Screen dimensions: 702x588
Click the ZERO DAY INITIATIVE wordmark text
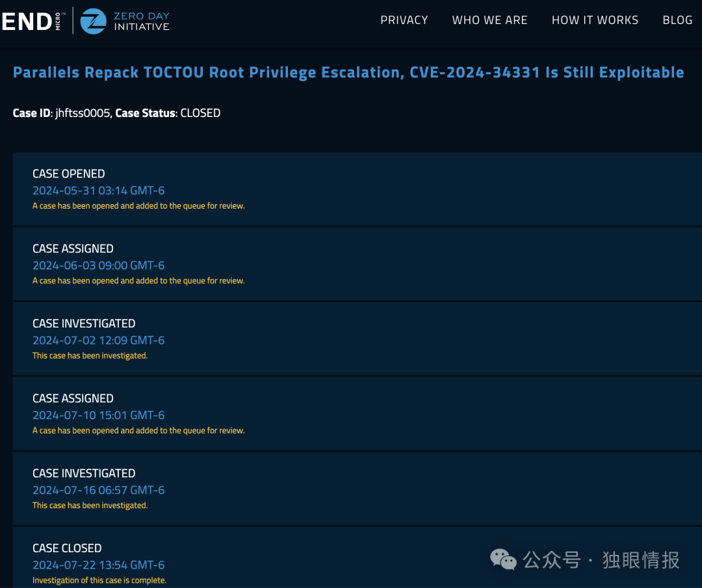142,21
